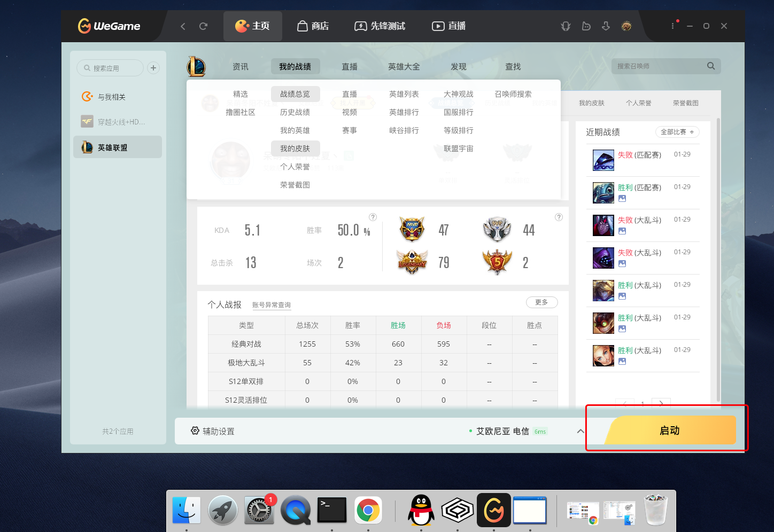This screenshot has width=774, height=532.
Task: Switch to the 个人荣誉 tab at right
Action: click(639, 103)
